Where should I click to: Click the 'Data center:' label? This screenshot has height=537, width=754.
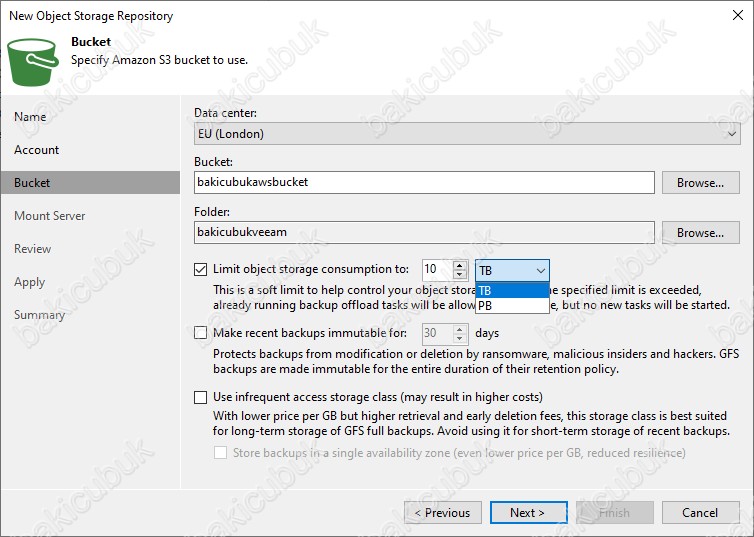pyautogui.click(x=226, y=113)
